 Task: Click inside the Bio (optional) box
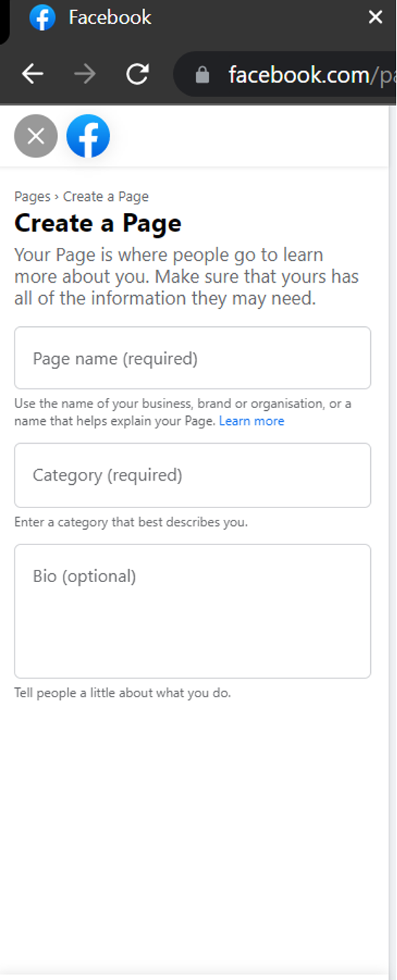tap(193, 612)
